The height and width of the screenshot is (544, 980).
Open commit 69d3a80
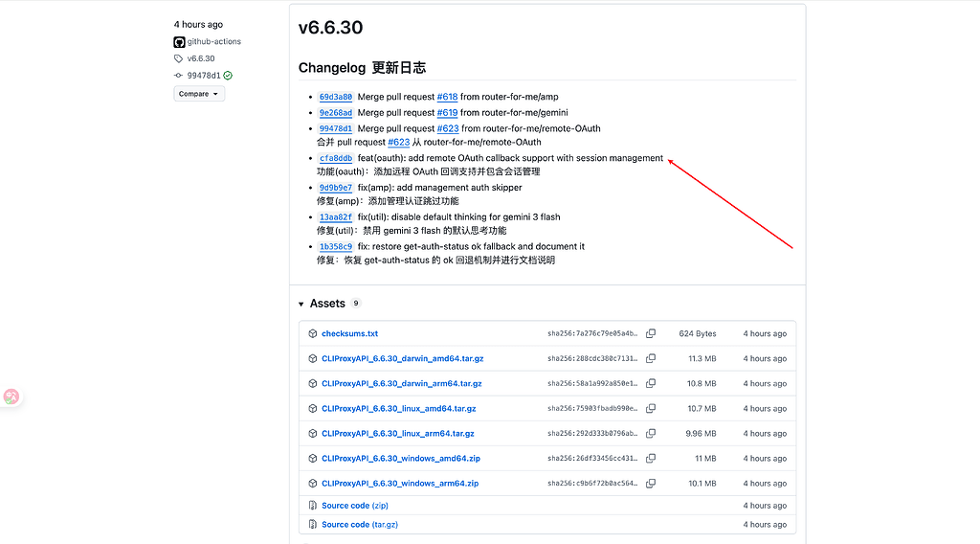[336, 97]
